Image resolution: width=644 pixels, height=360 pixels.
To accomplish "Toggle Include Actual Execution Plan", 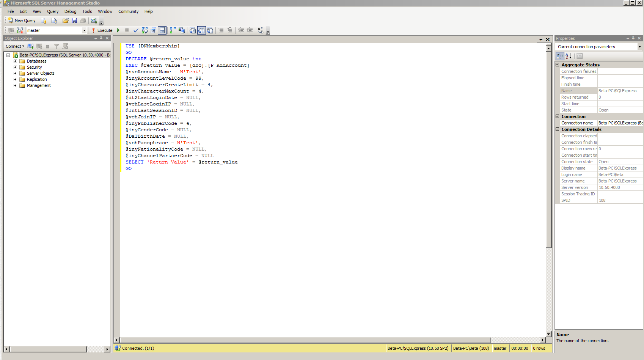I will (x=173, y=30).
